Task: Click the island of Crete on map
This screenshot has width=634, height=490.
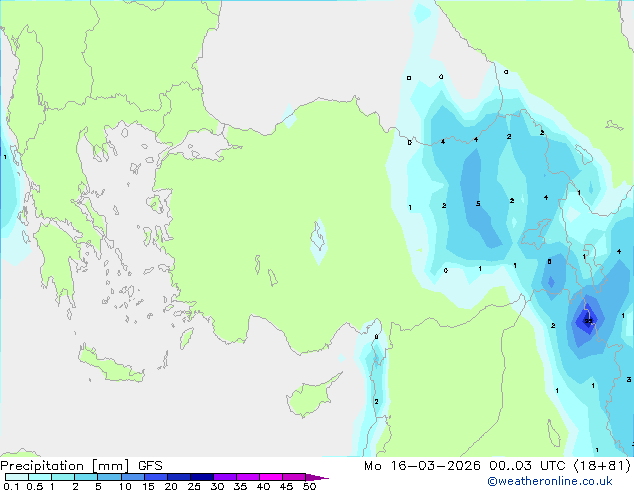Action: click(109, 364)
